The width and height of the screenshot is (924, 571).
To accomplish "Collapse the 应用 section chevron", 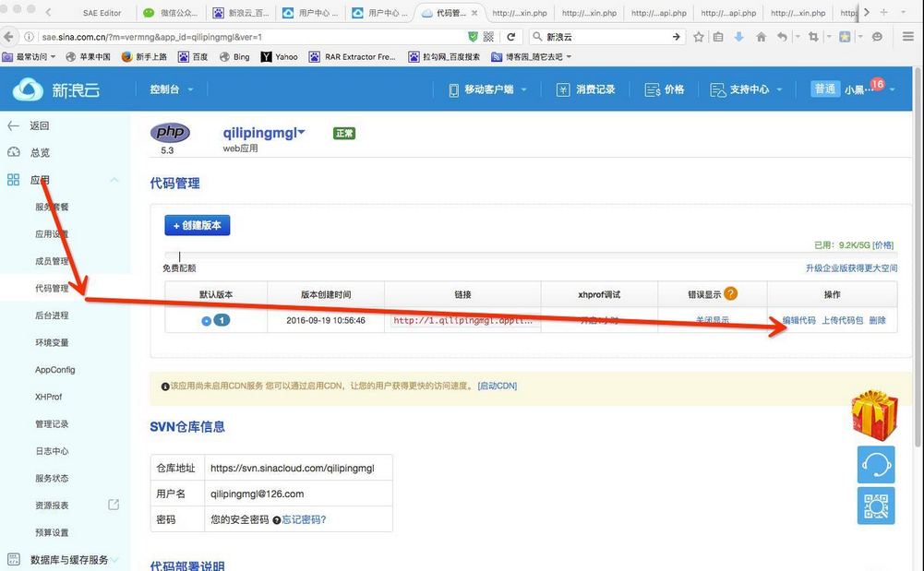I will point(114,180).
